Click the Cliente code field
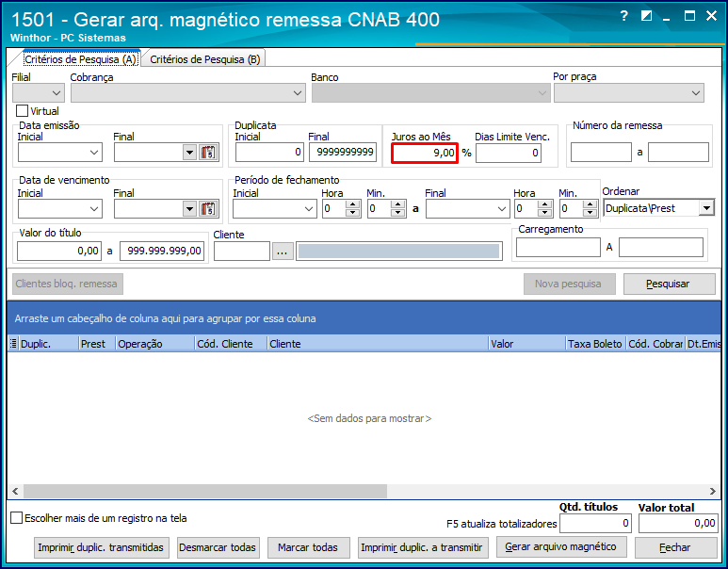Image resolution: width=728 pixels, height=569 pixels. tap(242, 252)
